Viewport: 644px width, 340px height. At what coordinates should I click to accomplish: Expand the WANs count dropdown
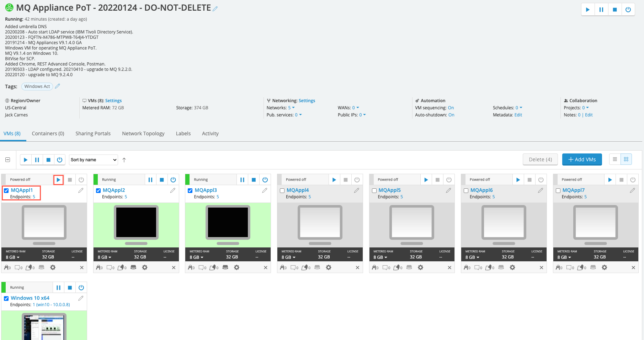pos(356,108)
